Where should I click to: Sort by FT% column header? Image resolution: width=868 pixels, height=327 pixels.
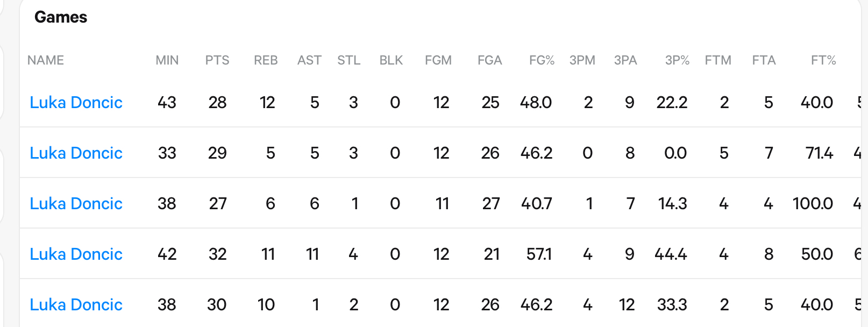823,60
